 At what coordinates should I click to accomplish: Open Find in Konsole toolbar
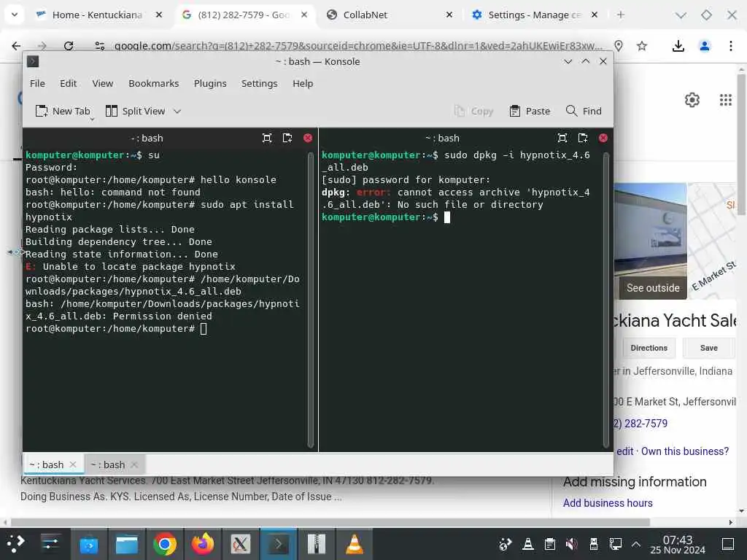coord(583,111)
